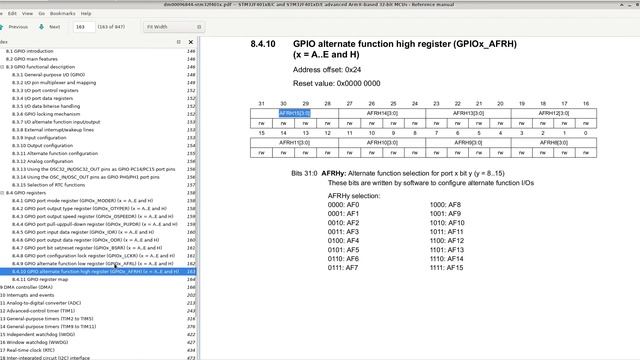640x360 pixels.
Task: Go to the previous page with Previous button
Action: point(14,27)
